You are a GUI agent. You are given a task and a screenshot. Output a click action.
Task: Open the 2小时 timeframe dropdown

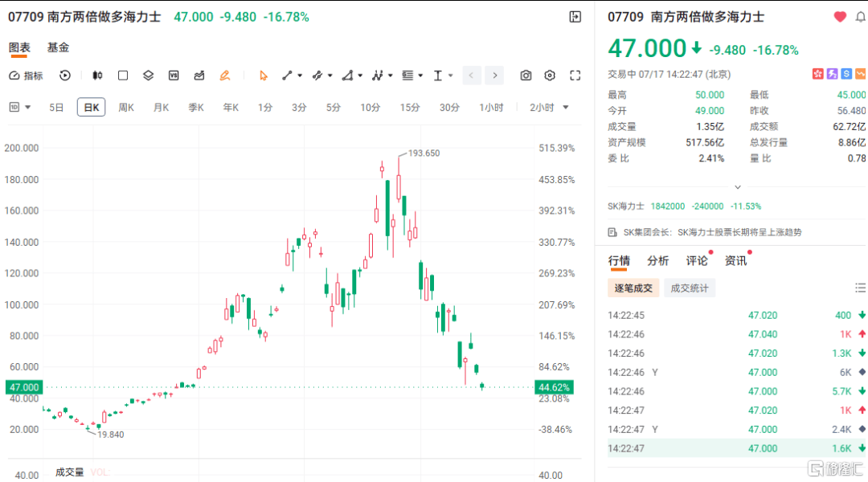pyautogui.click(x=549, y=108)
